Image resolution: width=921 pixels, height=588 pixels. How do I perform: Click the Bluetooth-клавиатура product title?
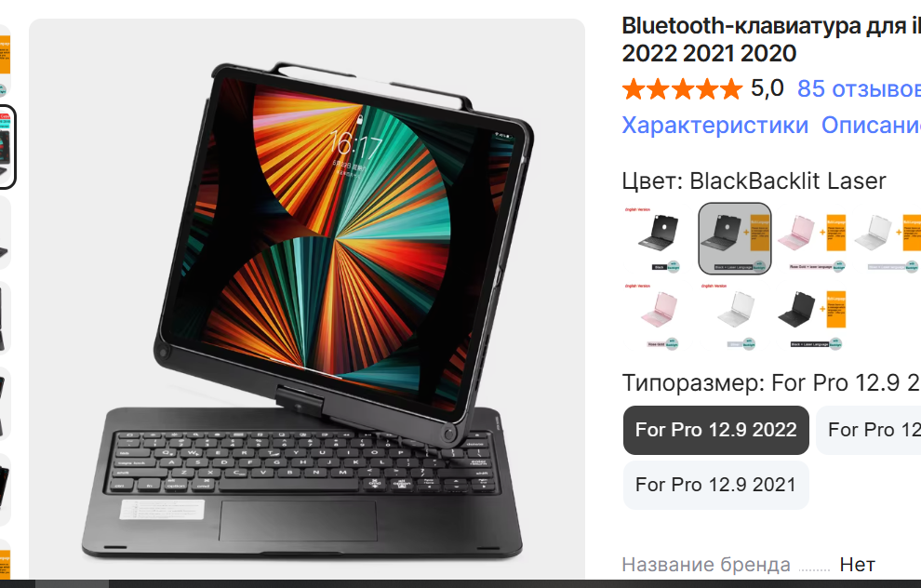pyautogui.click(x=771, y=40)
